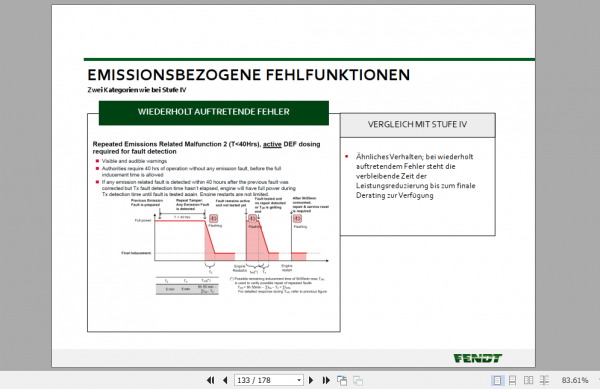Click the Ähnliches Verhalten bullet paragraph

click(416, 176)
